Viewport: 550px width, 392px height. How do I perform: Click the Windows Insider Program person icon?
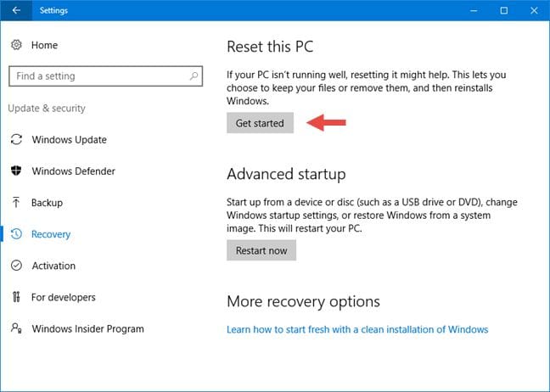click(16, 328)
